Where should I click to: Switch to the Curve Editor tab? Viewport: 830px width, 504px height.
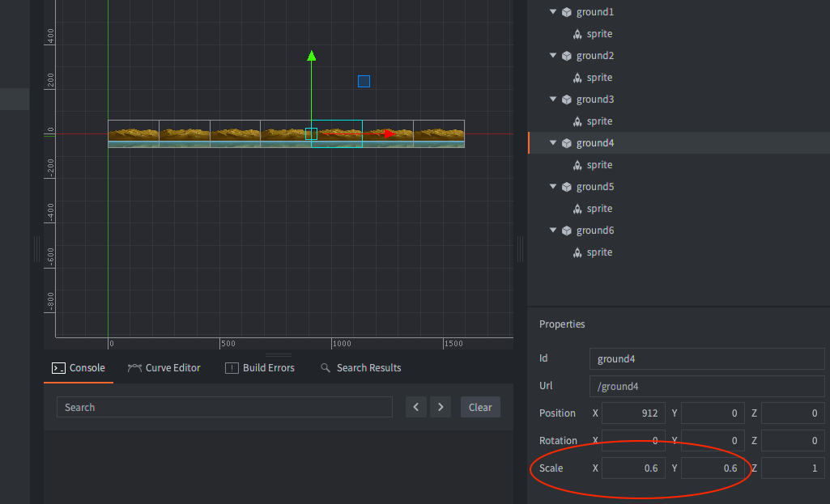(164, 368)
